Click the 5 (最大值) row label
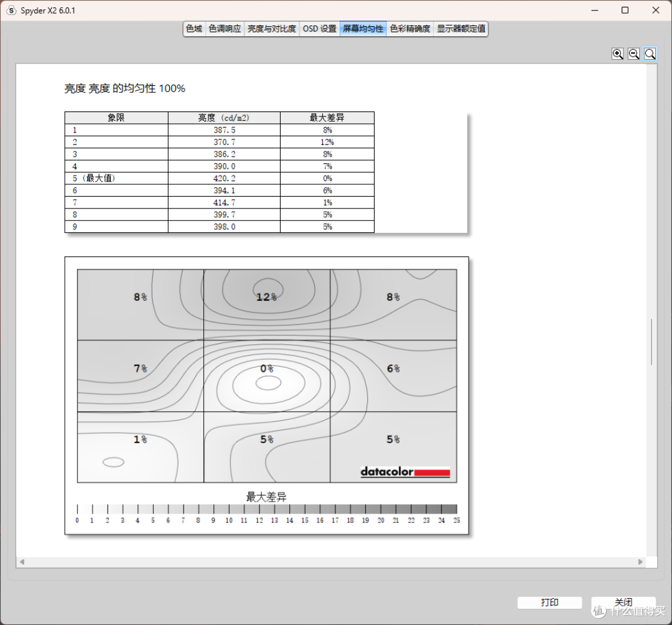 click(94, 178)
